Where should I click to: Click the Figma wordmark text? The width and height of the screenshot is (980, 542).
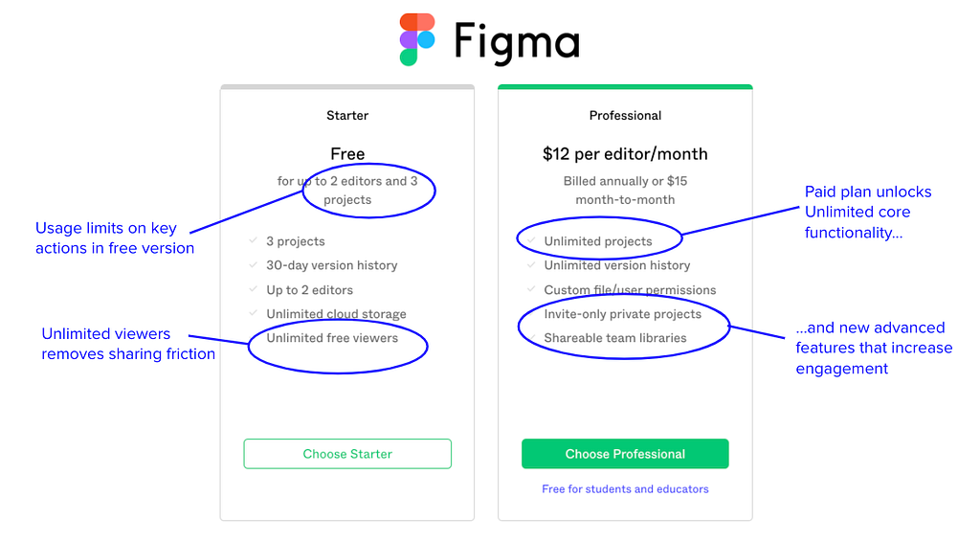point(516,42)
